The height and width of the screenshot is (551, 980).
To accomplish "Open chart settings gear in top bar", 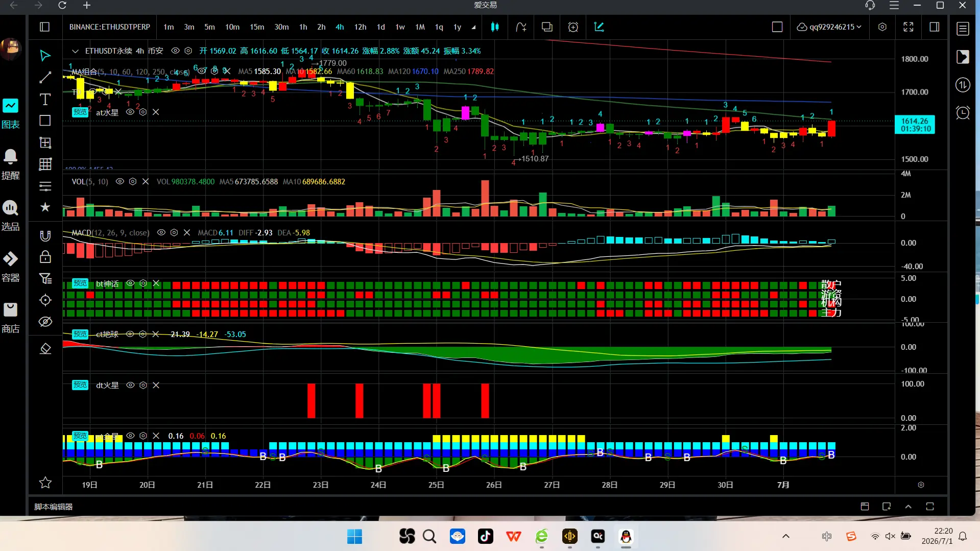I will click(882, 27).
